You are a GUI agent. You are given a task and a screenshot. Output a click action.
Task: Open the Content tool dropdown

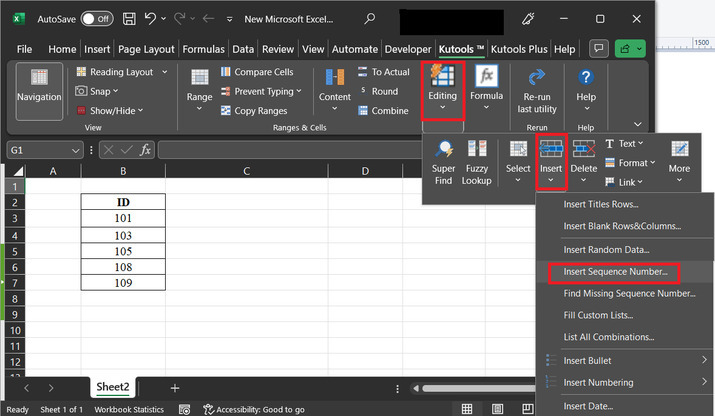click(335, 91)
